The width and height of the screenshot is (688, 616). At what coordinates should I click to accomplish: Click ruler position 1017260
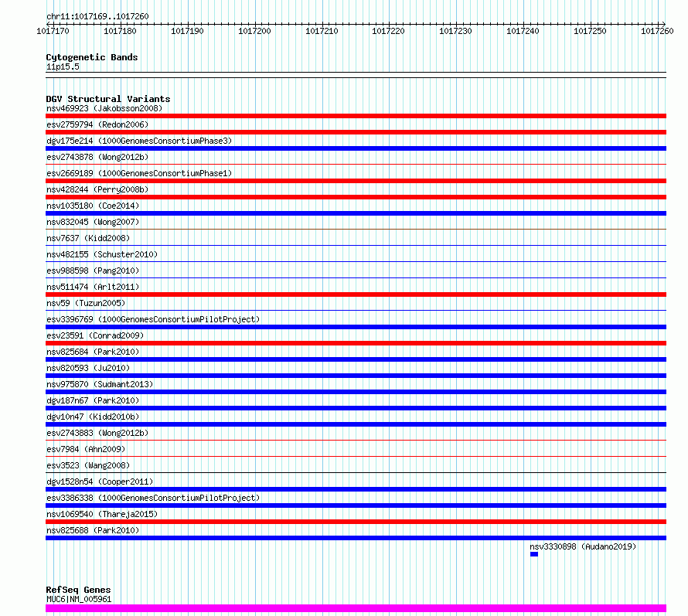(657, 31)
